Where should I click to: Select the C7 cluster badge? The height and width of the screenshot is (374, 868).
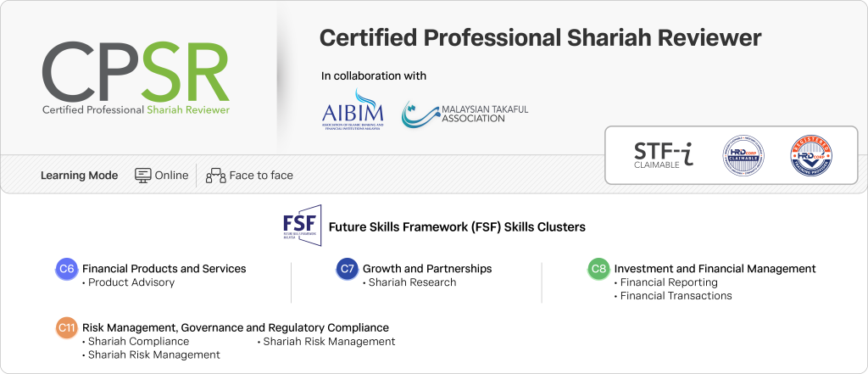(347, 269)
